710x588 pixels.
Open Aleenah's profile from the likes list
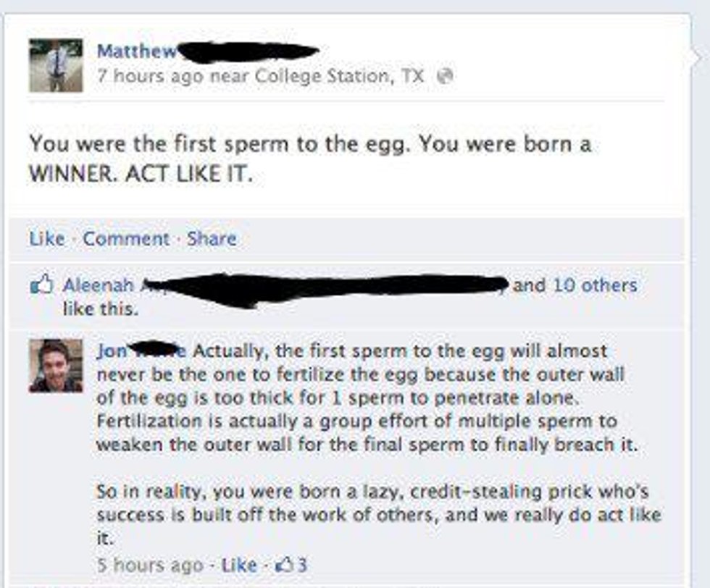pos(98,285)
